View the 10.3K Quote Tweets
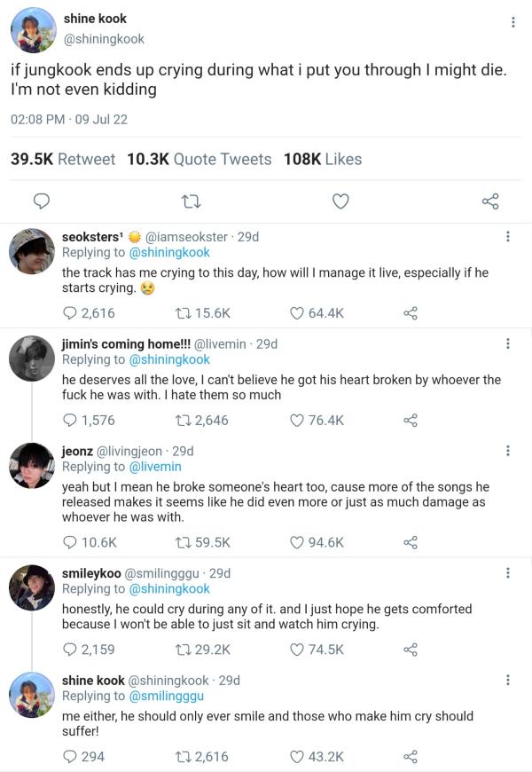Viewport: 532px width, 772px height. tap(199, 159)
